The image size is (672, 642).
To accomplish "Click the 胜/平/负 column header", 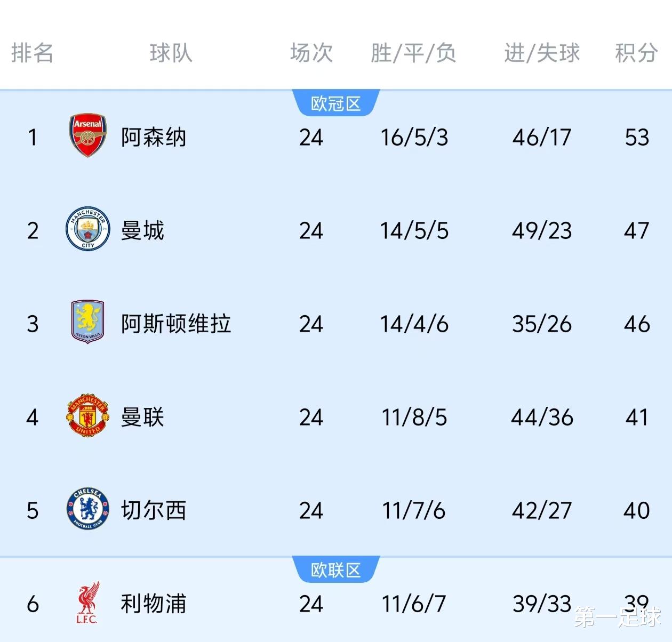I will (414, 53).
